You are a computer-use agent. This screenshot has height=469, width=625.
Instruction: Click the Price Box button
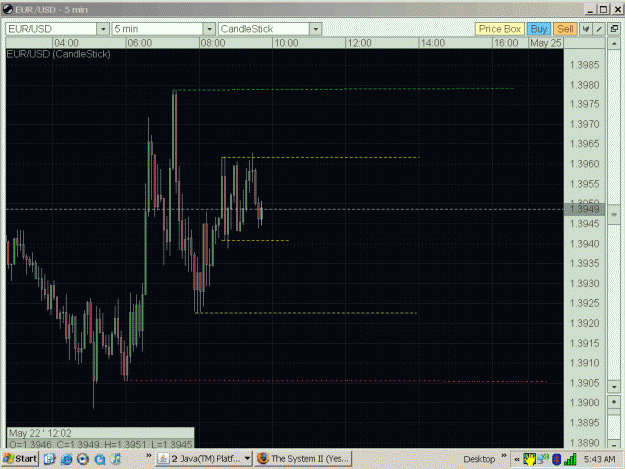(499, 29)
